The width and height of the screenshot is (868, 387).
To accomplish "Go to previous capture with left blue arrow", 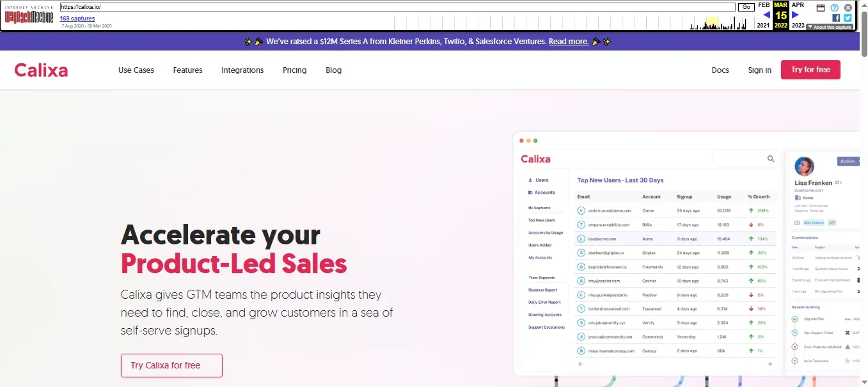I will [x=766, y=15].
